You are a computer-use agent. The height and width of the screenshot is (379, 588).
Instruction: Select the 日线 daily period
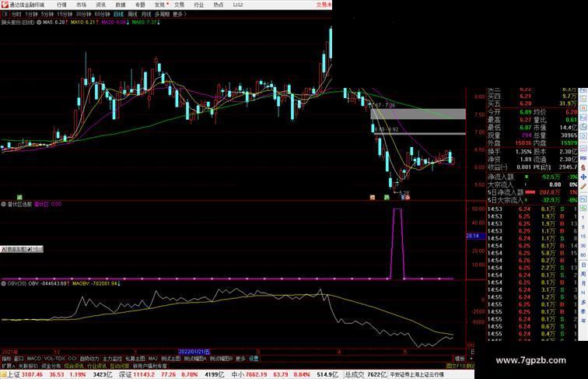click(118, 14)
